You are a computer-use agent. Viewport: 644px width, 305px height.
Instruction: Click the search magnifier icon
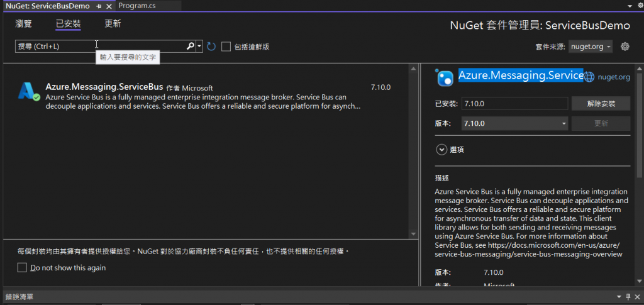click(x=190, y=47)
